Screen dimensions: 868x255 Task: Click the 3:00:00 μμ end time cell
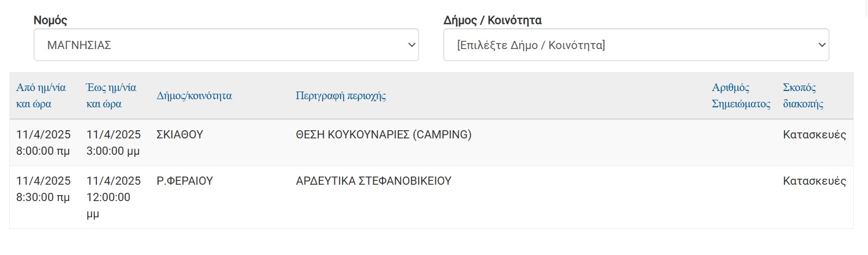(x=113, y=151)
